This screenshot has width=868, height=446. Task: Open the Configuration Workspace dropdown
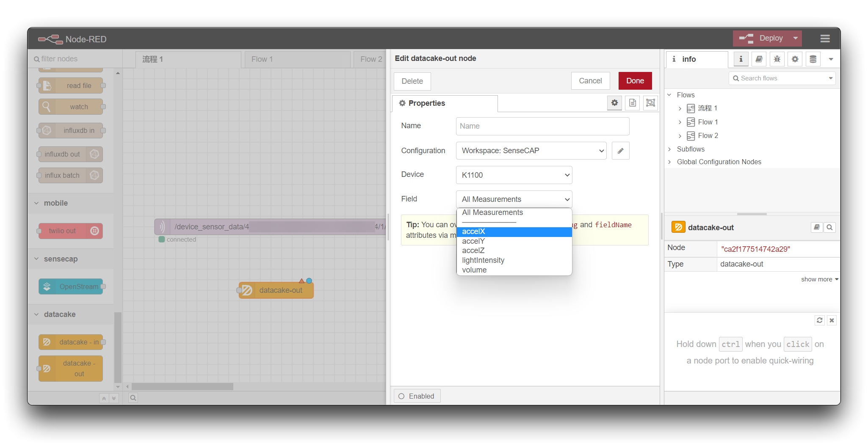pyautogui.click(x=531, y=151)
